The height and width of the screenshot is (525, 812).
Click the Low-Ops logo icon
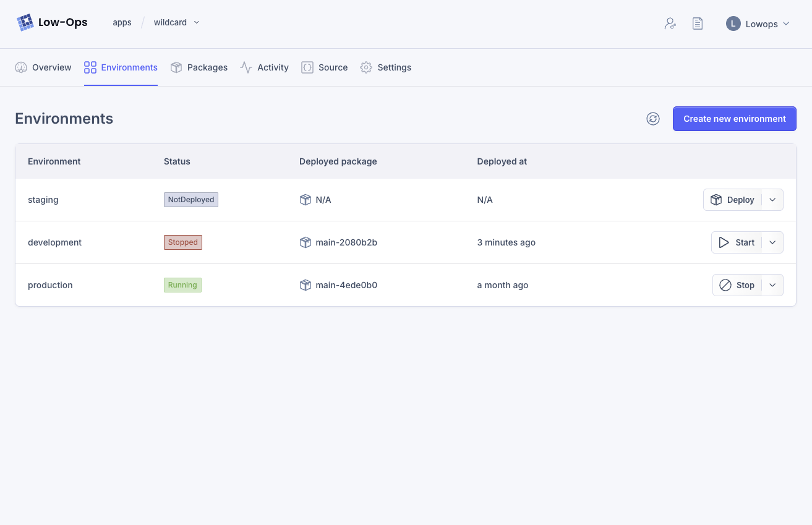point(25,23)
